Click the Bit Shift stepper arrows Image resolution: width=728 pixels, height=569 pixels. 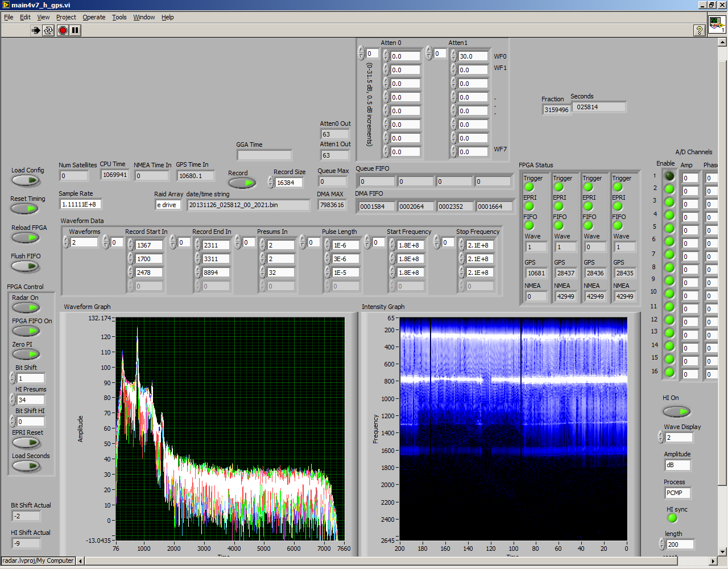(x=13, y=378)
